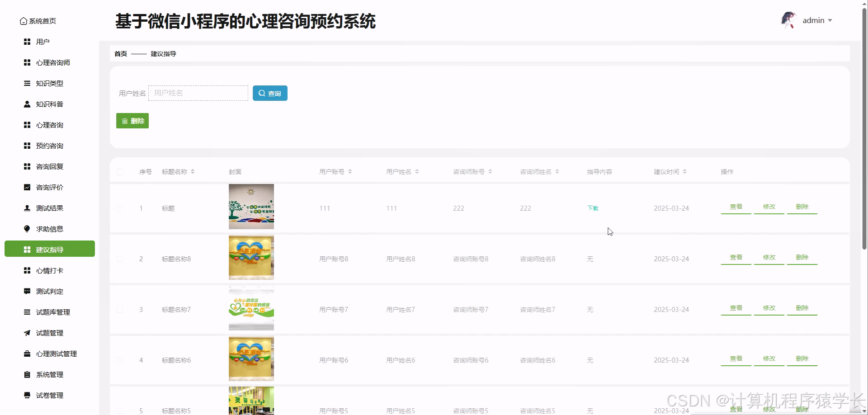Open the admin account dropdown
Screen dimensions: 868x415
[817, 20]
